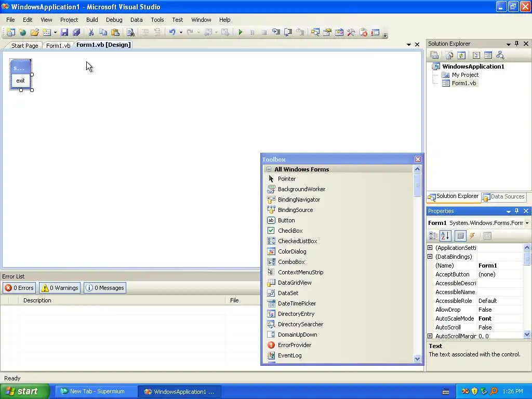Open Solution Explorer via toolbar magnifier icon

point(315,32)
